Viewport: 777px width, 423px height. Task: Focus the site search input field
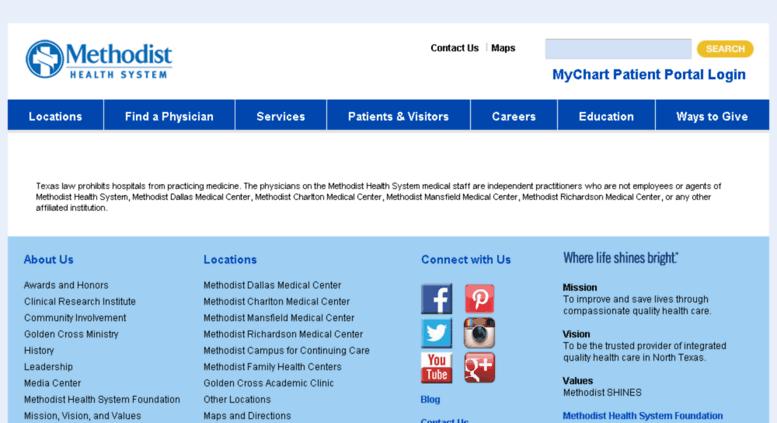618,49
